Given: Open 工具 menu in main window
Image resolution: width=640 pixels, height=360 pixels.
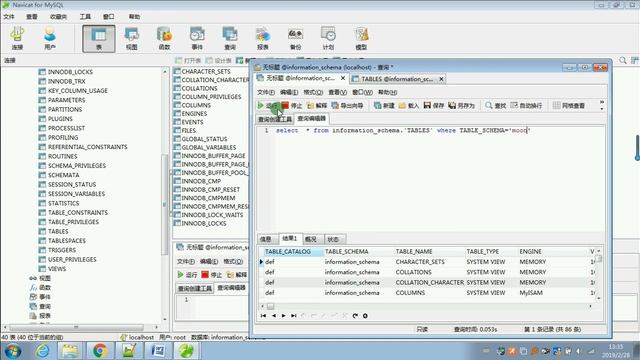Looking at the screenshot, I should 85,17.
